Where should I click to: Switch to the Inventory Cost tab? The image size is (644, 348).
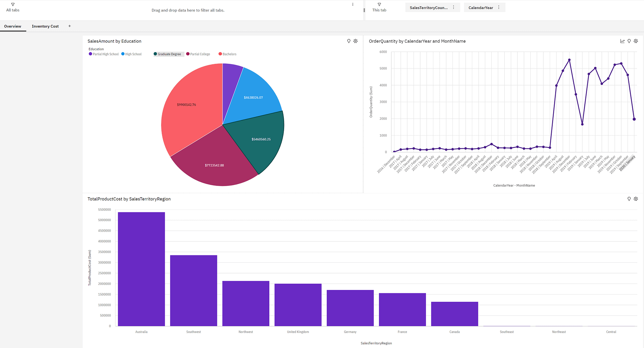point(45,26)
